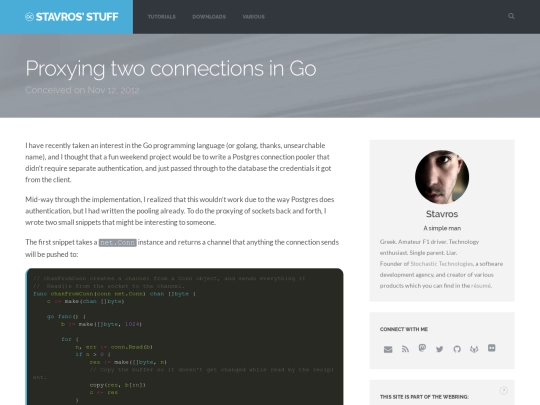Open the site search icon
Image resolution: width=540 pixels, height=405 pixels.
[x=511, y=16]
